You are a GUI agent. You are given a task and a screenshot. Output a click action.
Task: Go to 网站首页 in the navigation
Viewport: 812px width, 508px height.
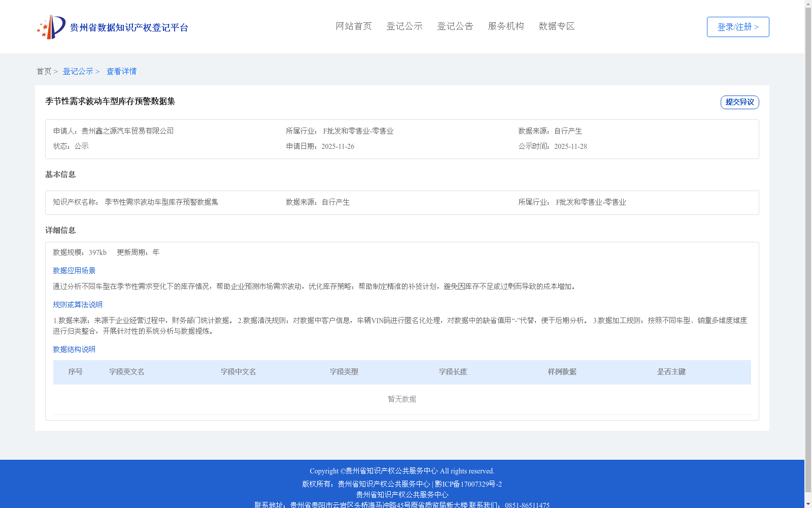[354, 26]
